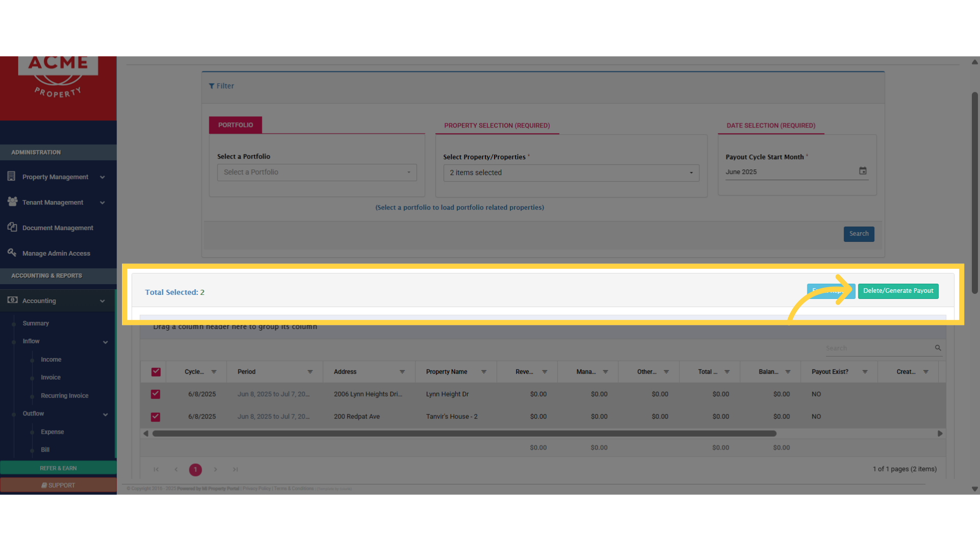Open the Bill menu item
Screen dimensions: 980x551
(45, 450)
